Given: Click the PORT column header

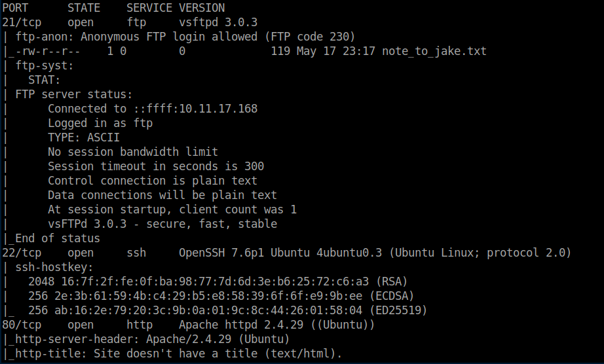Looking at the screenshot, I should coord(15,8).
